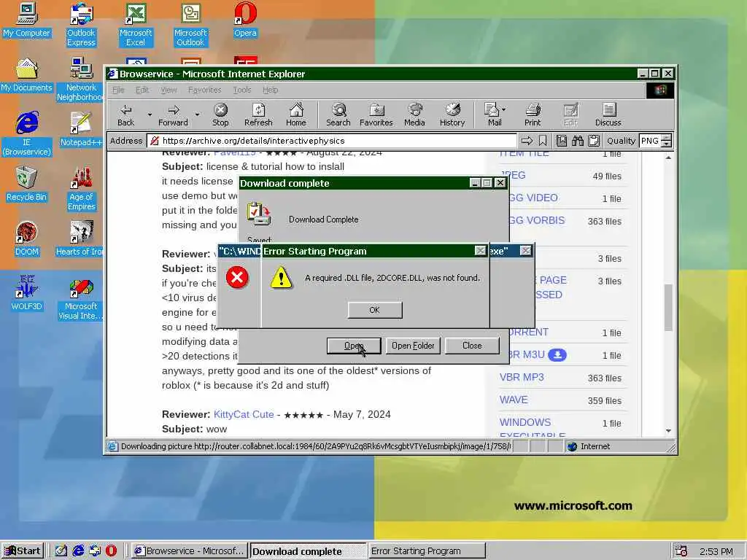Screen dimensions: 747x560
Task: Click the blue download badge beside VBR M3U
Action: click(x=557, y=355)
